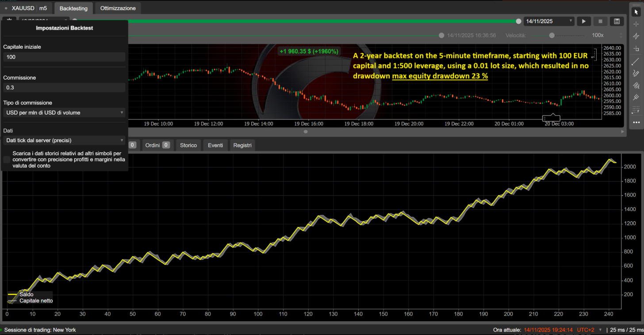Enable download historical data conversion checkbox
This screenshot has width=644, height=335.
point(7,159)
